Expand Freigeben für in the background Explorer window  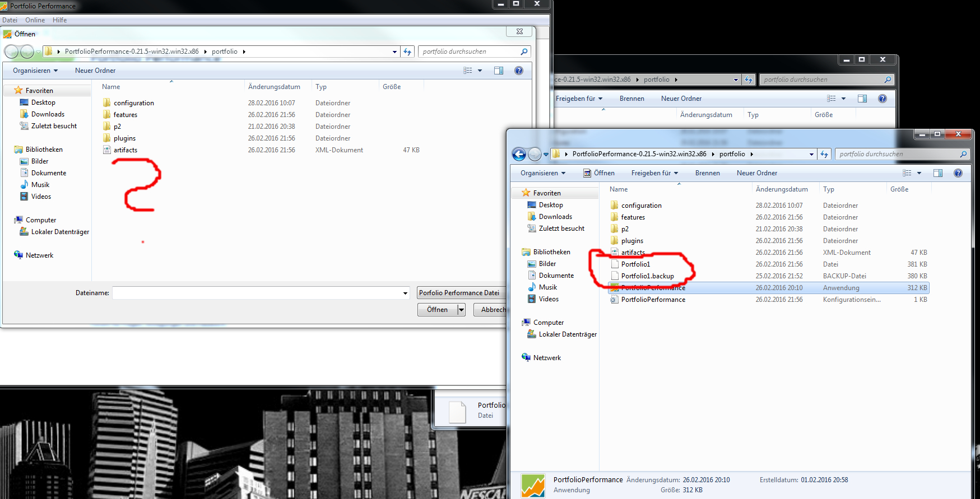pos(579,99)
